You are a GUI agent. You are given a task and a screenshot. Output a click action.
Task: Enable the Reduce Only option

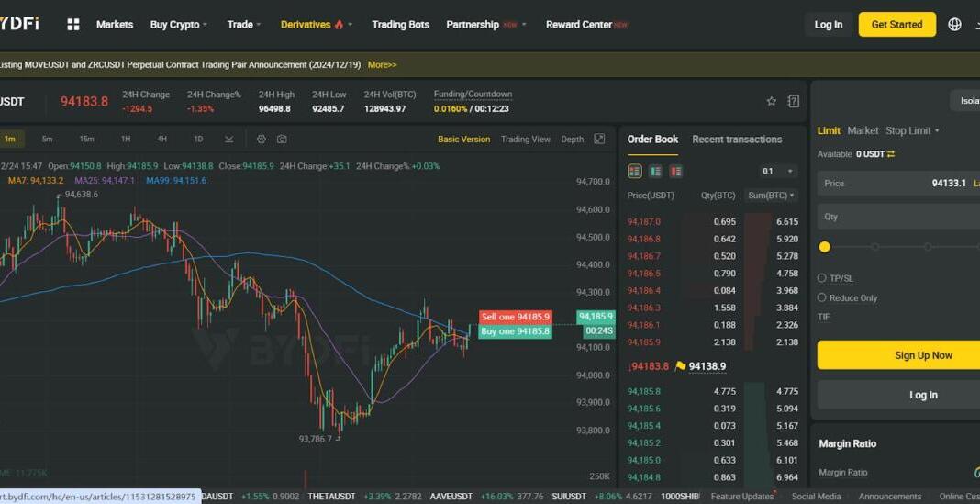point(822,297)
